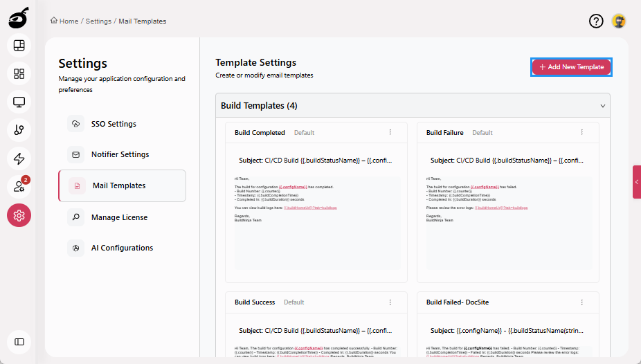Open three-dot menu on Build Failed- DocSite card

581,302
